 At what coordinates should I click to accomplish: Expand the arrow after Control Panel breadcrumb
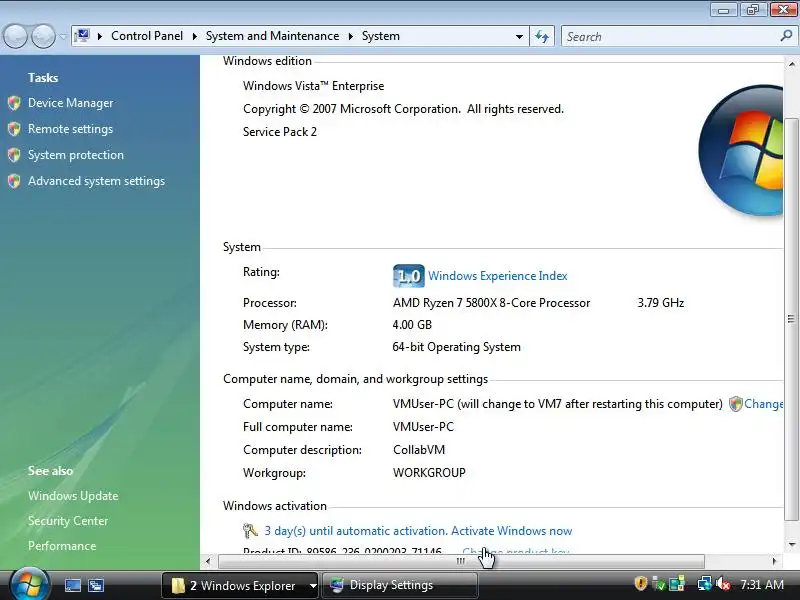[x=194, y=36]
